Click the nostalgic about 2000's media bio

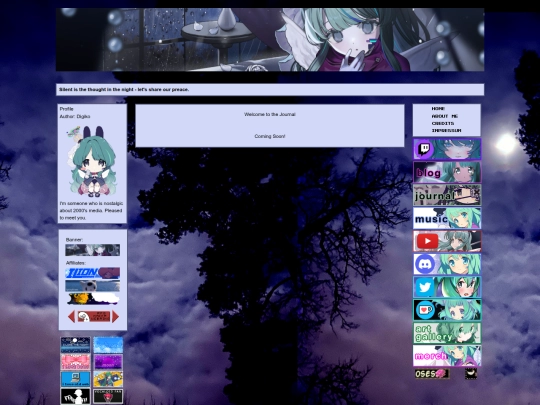(91, 210)
